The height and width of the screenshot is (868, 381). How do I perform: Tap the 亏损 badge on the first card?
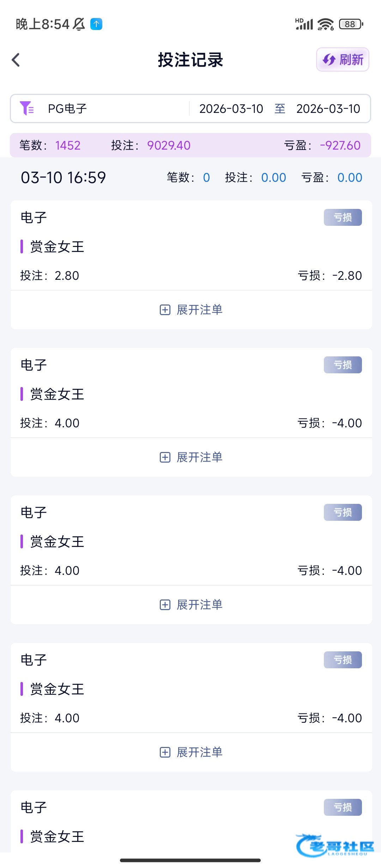[343, 217]
